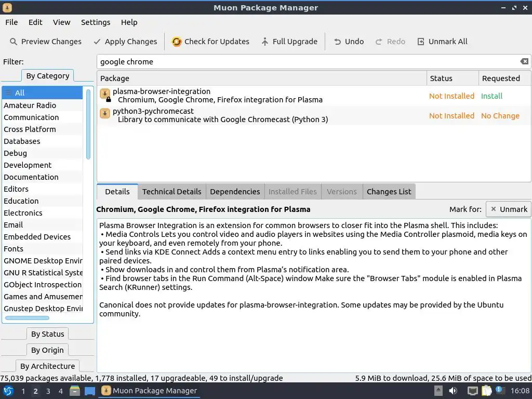The width and height of the screenshot is (532, 399).
Task: Clear the search field with the erase icon
Action: (x=524, y=61)
